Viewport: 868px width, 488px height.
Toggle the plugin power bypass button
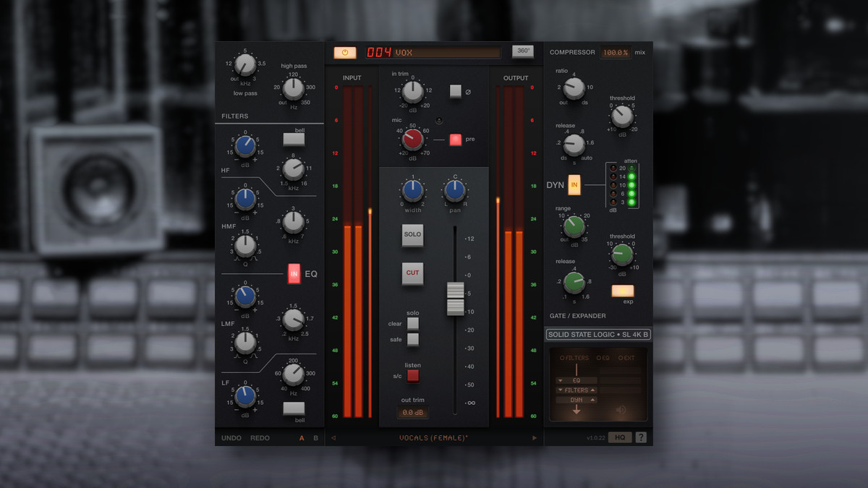pos(345,53)
